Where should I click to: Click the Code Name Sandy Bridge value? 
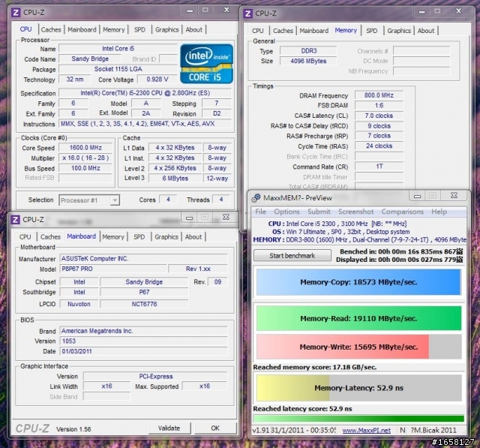[90, 59]
